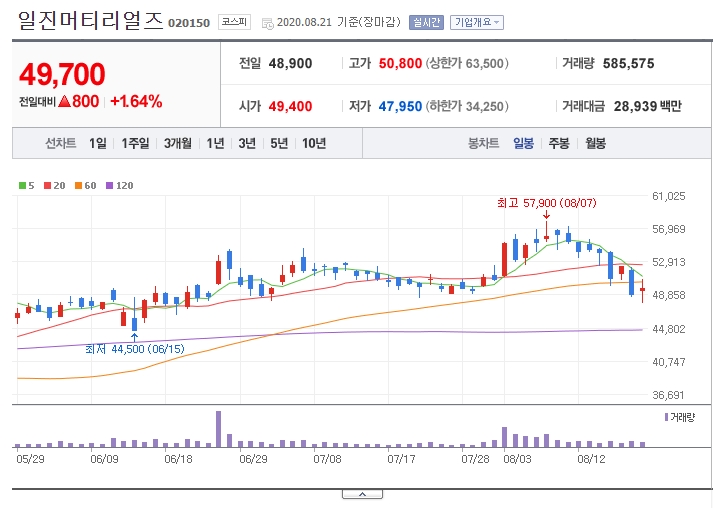
Task: Switch to 일봉 daily candle chart
Action: (x=523, y=144)
